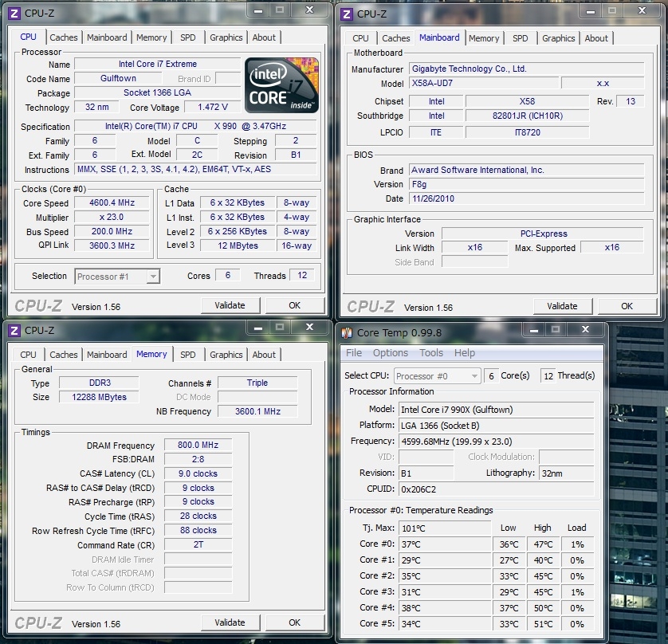Screen dimensions: 668x644
Task: Switch to Caches tab in top-left CPU-Z window
Action: click(x=64, y=37)
